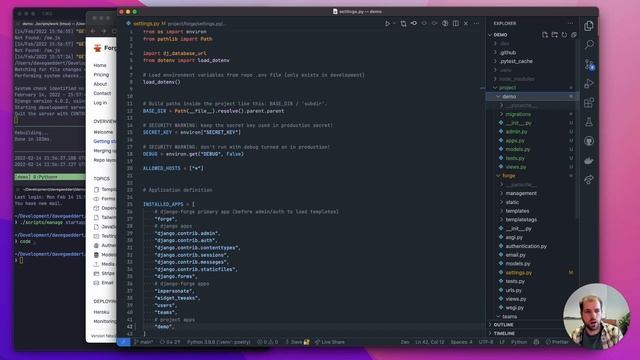Open the Explorer view in activity bar

point(589,26)
